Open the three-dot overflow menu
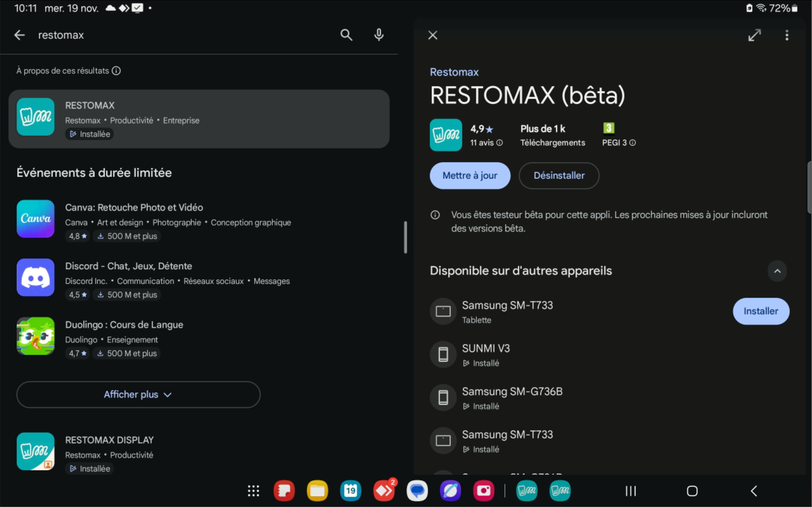812x507 pixels. [x=787, y=35]
